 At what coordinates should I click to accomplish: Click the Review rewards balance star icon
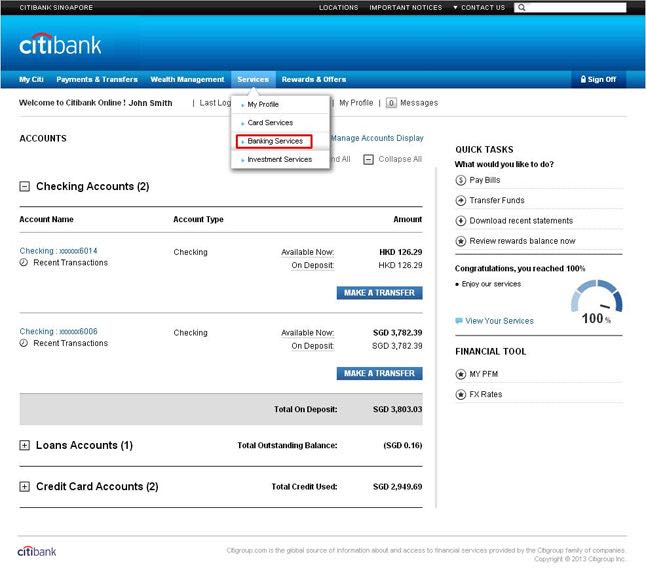[x=461, y=241]
